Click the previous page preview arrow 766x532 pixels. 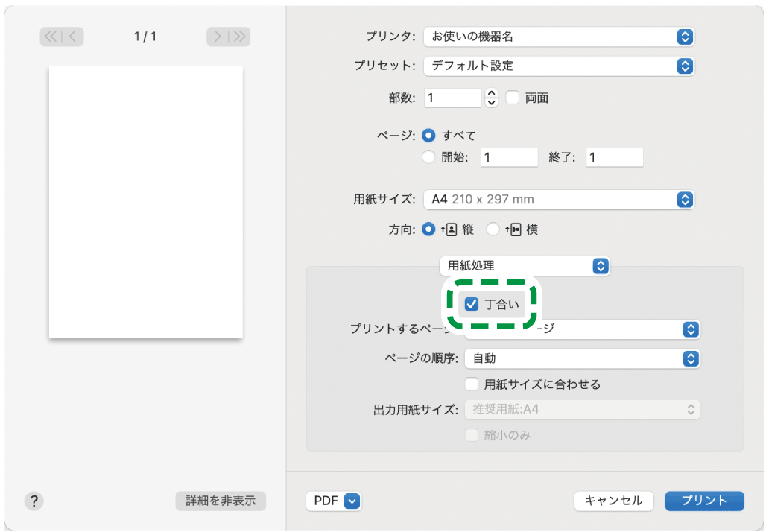pyautogui.click(x=71, y=37)
